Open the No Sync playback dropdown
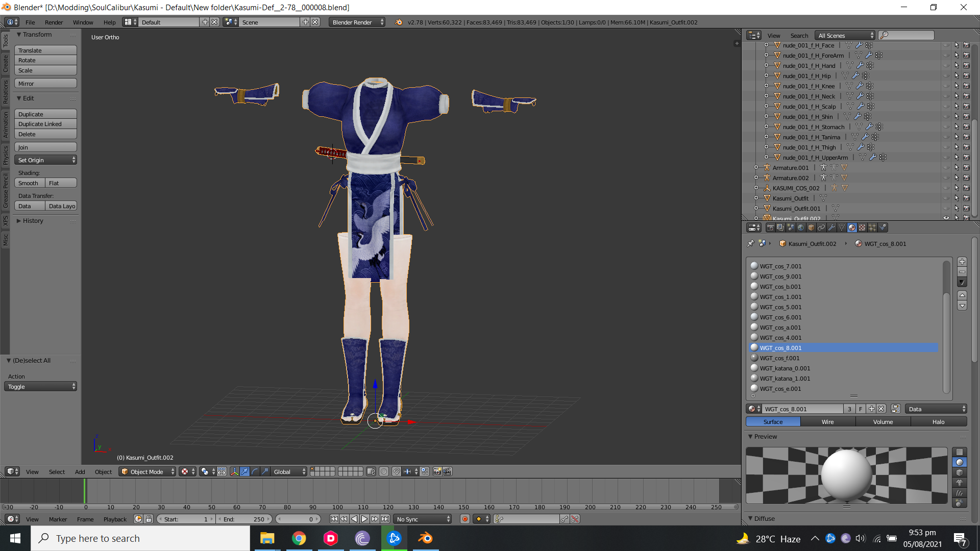The width and height of the screenshot is (980, 551). 423,519
